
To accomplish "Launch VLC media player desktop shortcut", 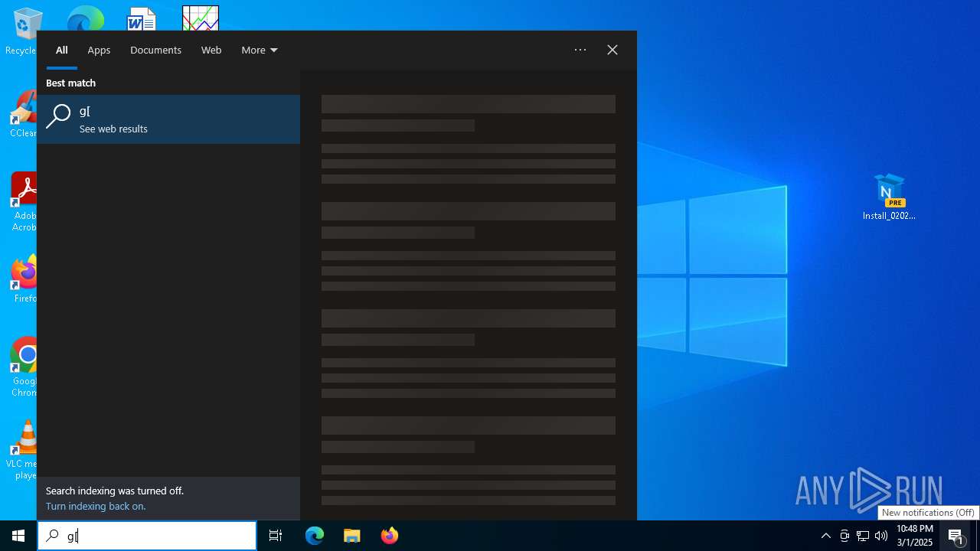I will pos(23,450).
